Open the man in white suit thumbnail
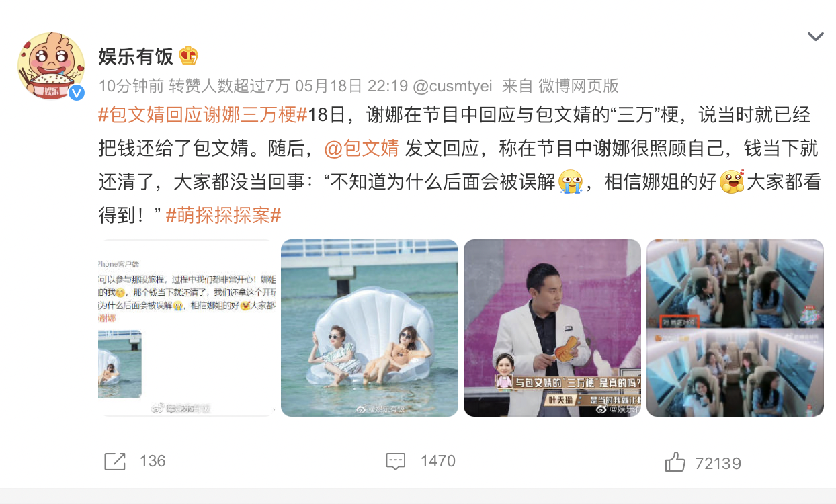The height and width of the screenshot is (504, 836). [x=552, y=328]
